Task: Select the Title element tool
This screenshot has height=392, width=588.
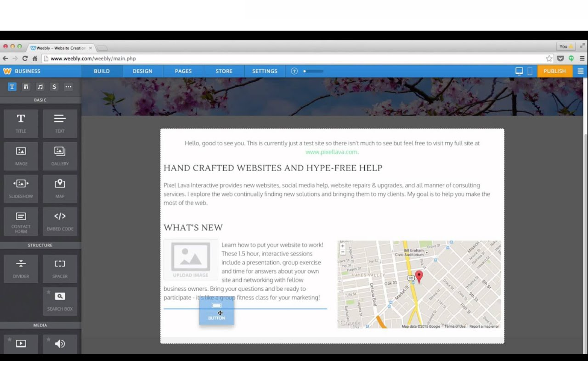Action: pos(21,123)
